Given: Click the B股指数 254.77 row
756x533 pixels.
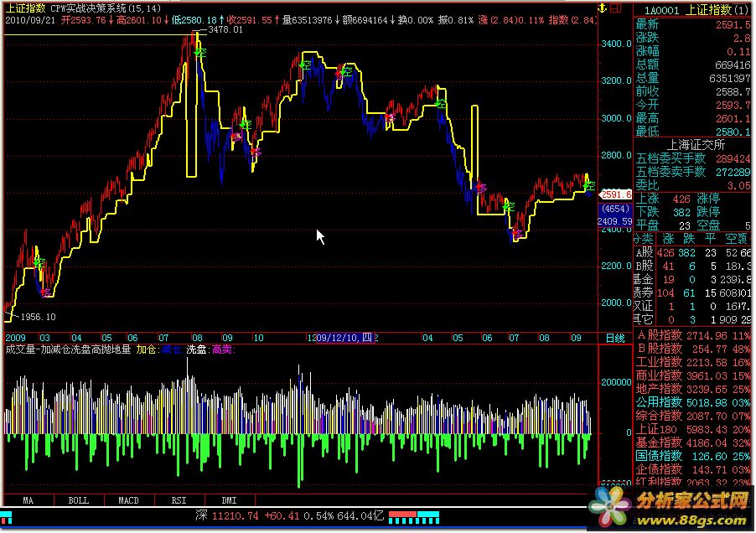Looking at the screenshot, I should pyautogui.click(x=693, y=349).
